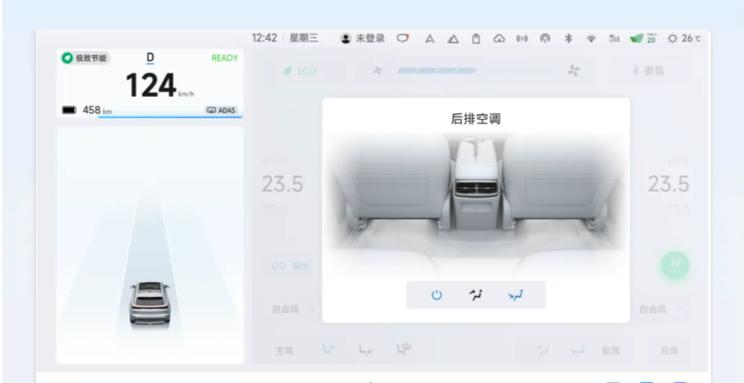Select the 主驾 driver tab

coord(284,351)
